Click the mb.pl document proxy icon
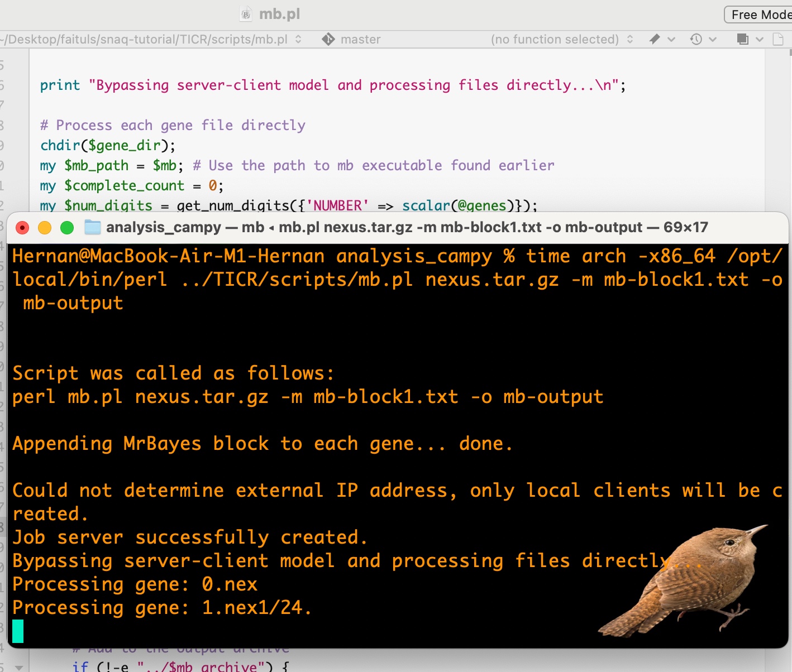The height and width of the screenshot is (672, 792). (246, 15)
